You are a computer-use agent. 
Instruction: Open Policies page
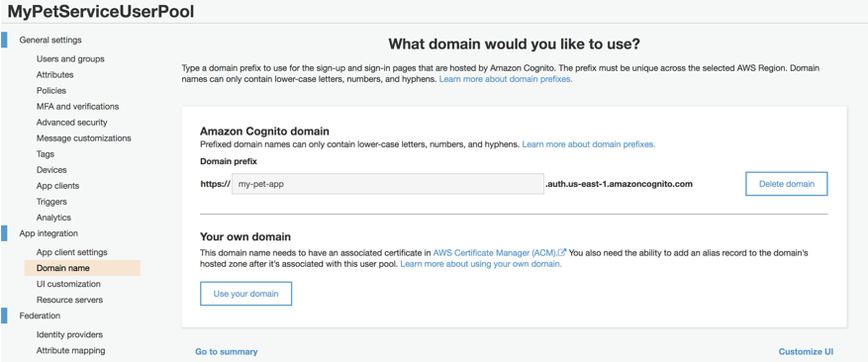pos(50,90)
